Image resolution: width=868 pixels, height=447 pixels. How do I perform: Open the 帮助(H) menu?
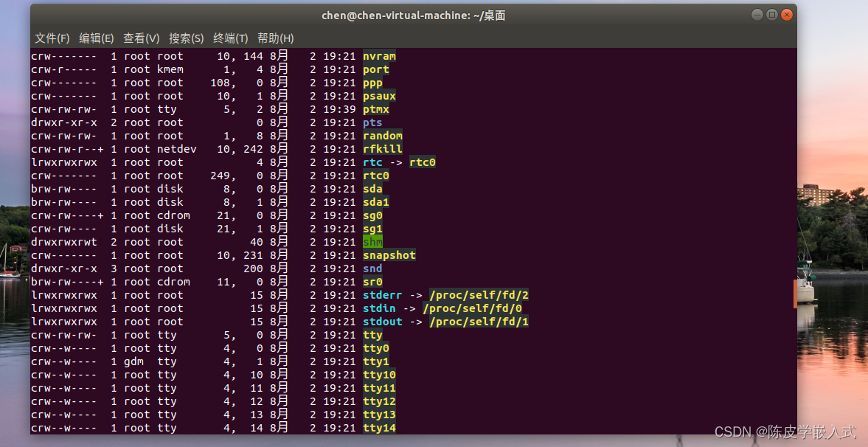point(275,38)
